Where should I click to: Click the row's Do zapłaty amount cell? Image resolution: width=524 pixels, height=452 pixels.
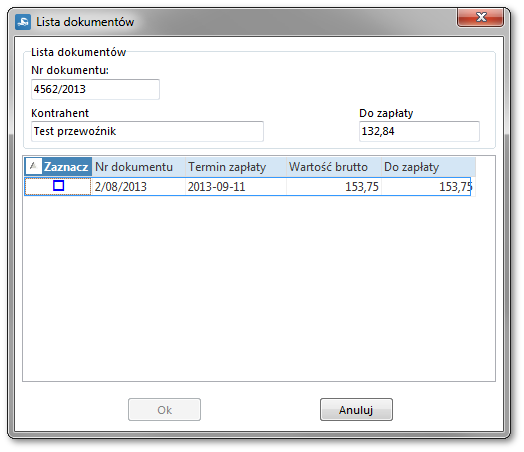426,186
